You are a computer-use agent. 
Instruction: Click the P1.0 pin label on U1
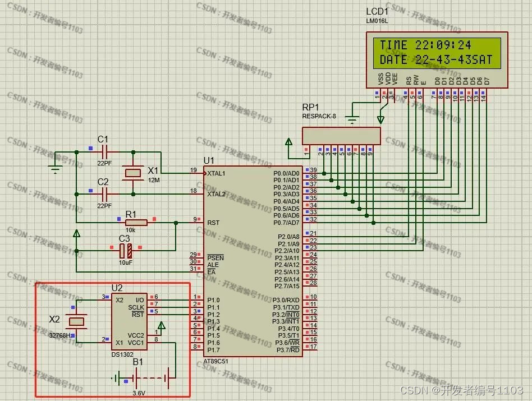click(213, 300)
